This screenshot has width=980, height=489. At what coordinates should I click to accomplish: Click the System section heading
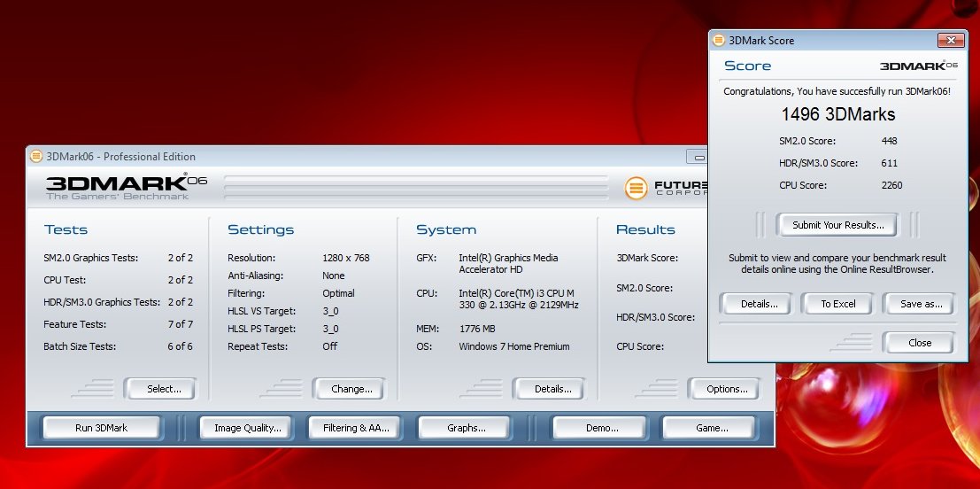[x=446, y=229]
